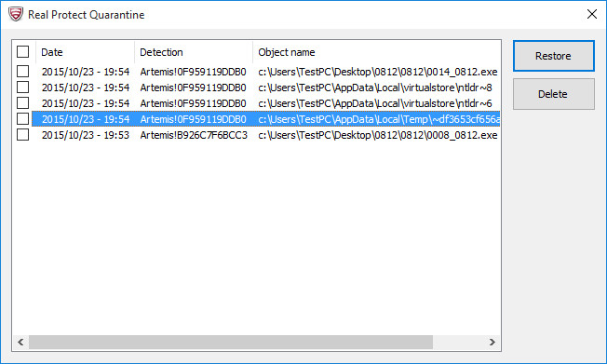
Task: Sort by the Object name column header
Action: tap(376, 52)
